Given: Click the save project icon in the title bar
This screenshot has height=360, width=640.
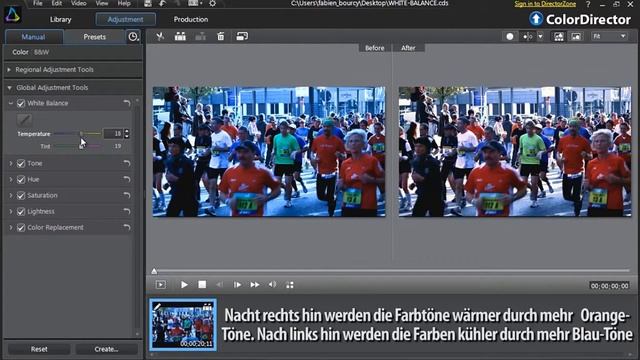Looking at the screenshot, I should pos(148,4).
